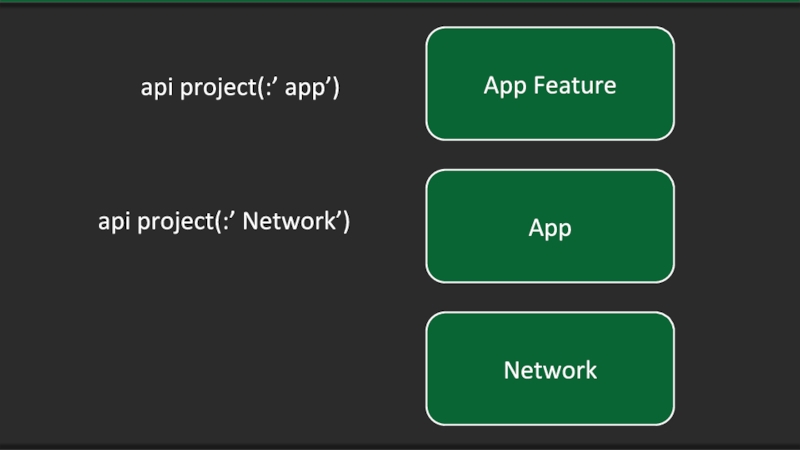This screenshot has width=800, height=450.
Task: Click the white outline of App Feature box
Action: point(550,28)
